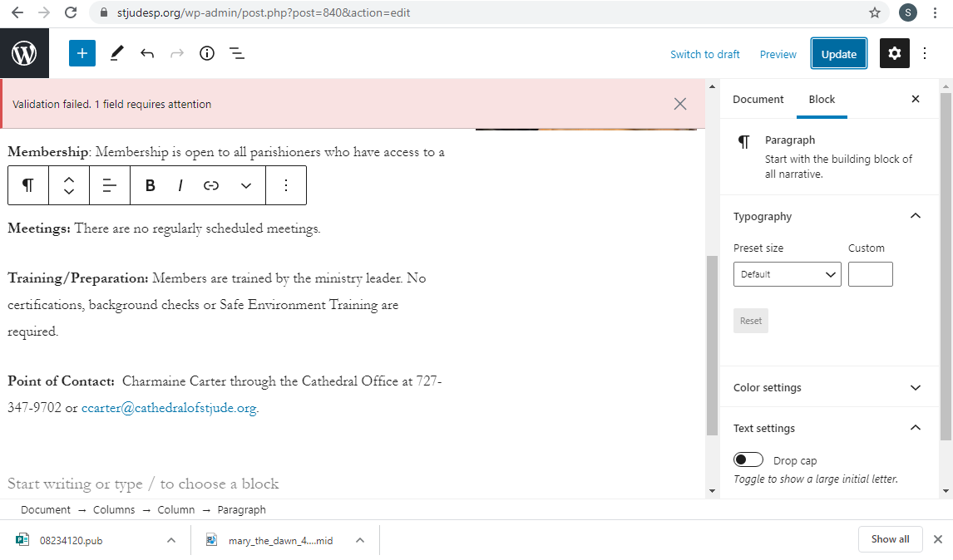Switch to the Document tab
953x560 pixels.
[758, 100]
